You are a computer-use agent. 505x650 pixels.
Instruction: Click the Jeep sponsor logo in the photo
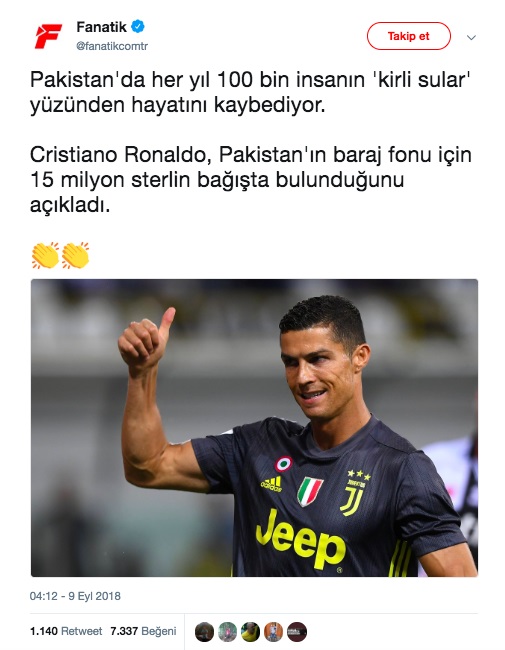pyautogui.click(x=301, y=538)
